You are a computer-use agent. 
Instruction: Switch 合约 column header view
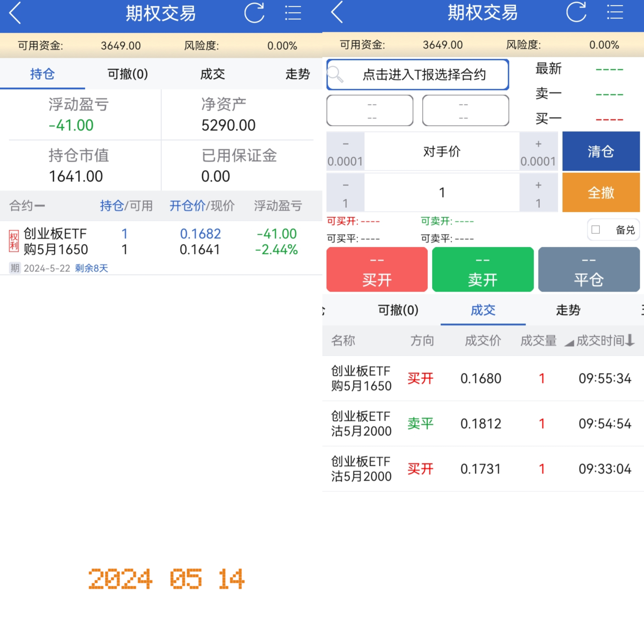tap(27, 206)
